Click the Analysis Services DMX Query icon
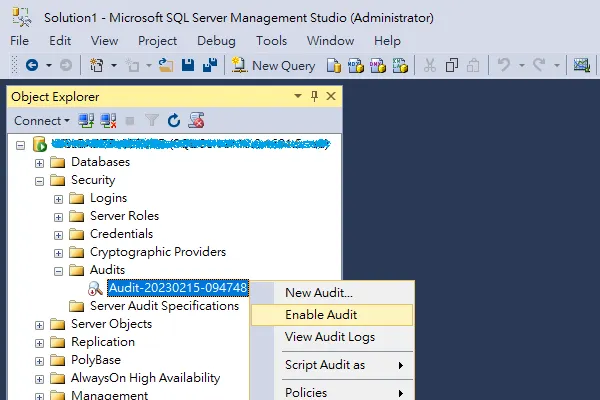The image size is (600, 400). pyautogui.click(x=378, y=65)
